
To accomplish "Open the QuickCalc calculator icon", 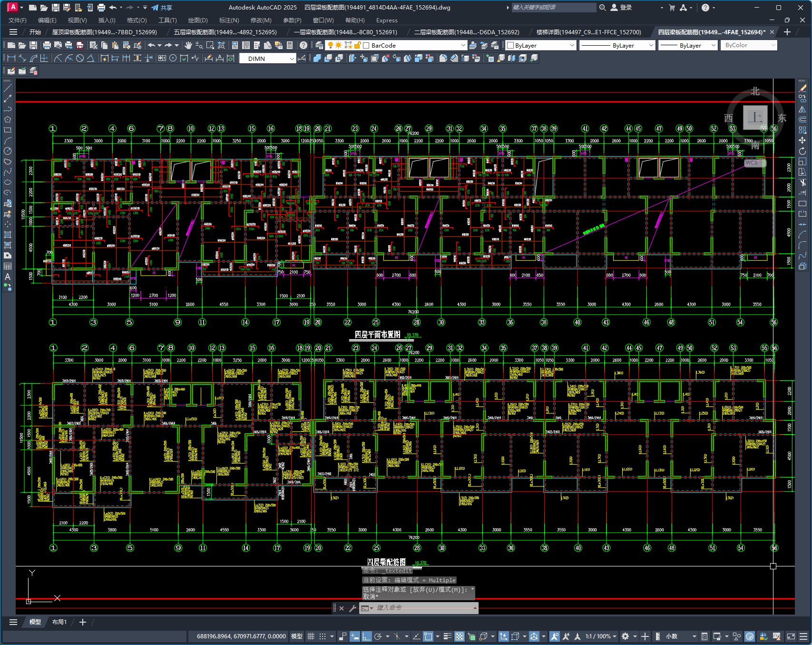I will 290,45.
